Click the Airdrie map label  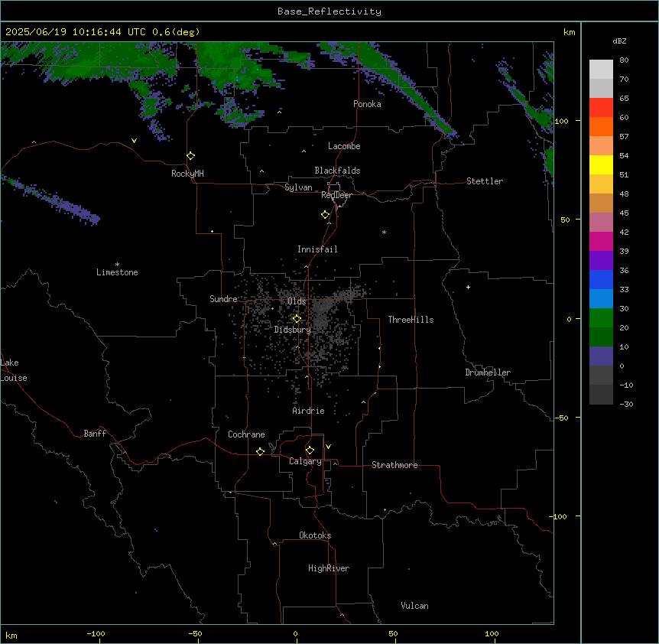(308, 411)
